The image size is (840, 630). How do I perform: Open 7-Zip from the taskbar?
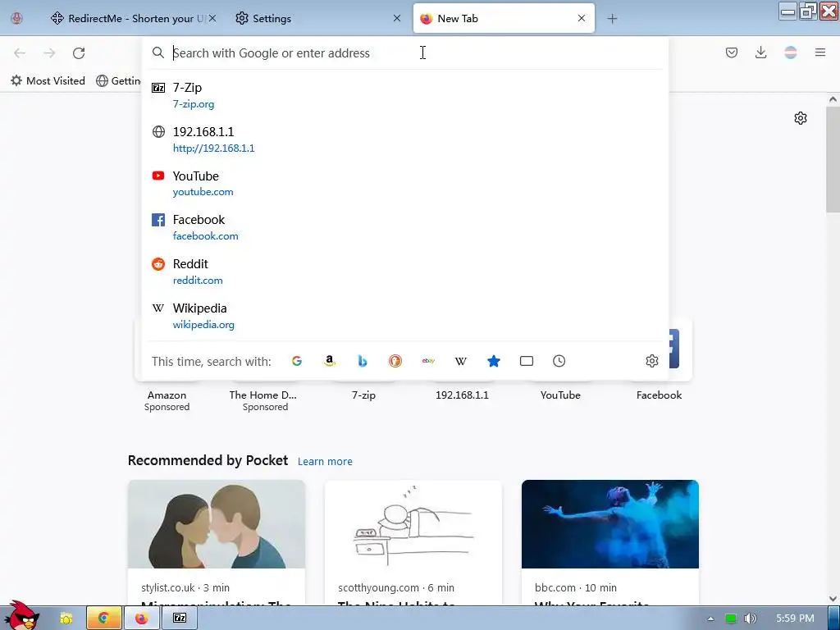(x=180, y=619)
